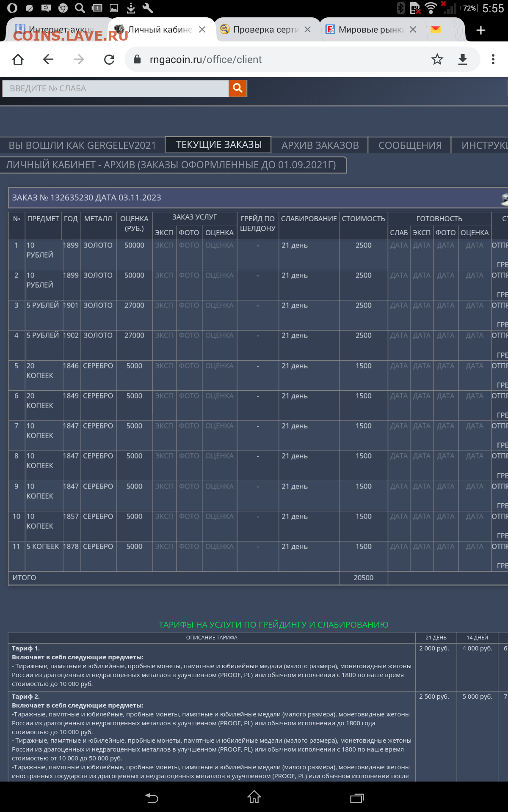This screenshot has width=508, height=812.
Task: Bookmark the page with the star icon
Action: tap(437, 60)
